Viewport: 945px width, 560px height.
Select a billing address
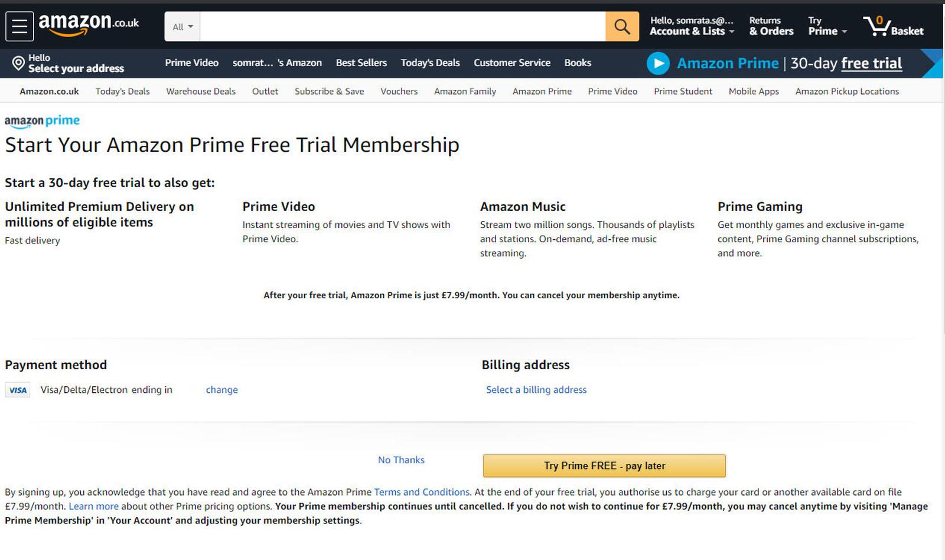(536, 390)
